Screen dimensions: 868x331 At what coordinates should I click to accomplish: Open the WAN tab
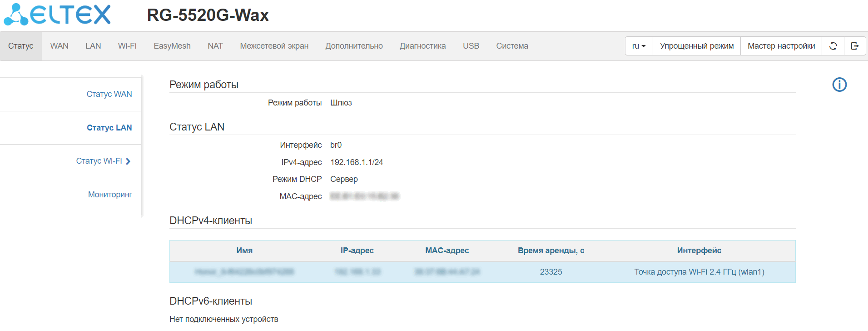click(59, 46)
